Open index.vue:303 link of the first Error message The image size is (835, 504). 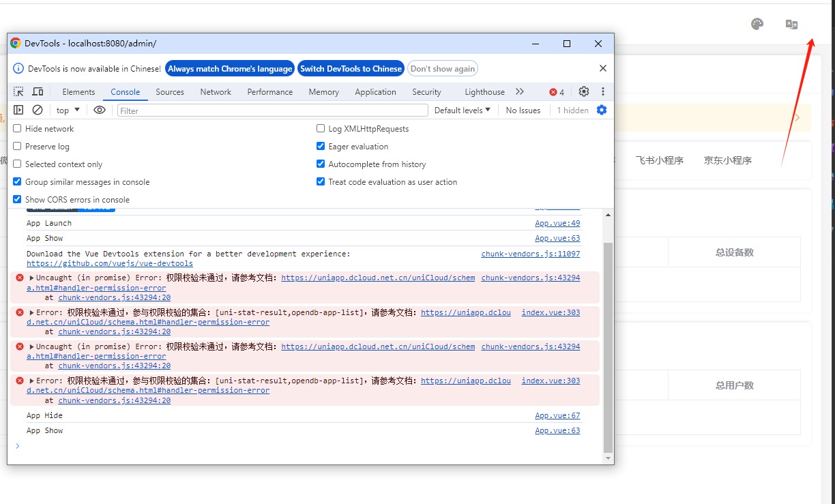click(551, 312)
